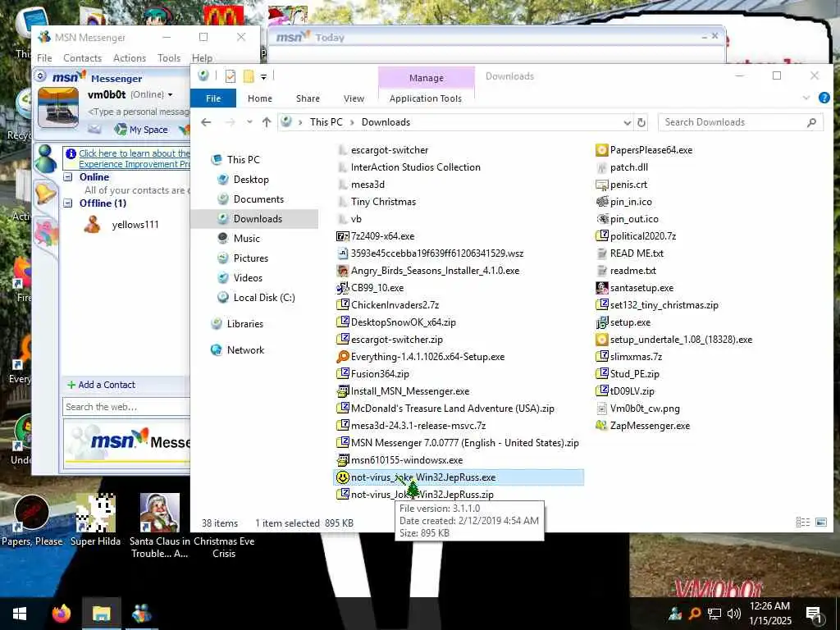840x630 pixels.
Task: Click refresh button next to address bar
Action: [x=641, y=123]
